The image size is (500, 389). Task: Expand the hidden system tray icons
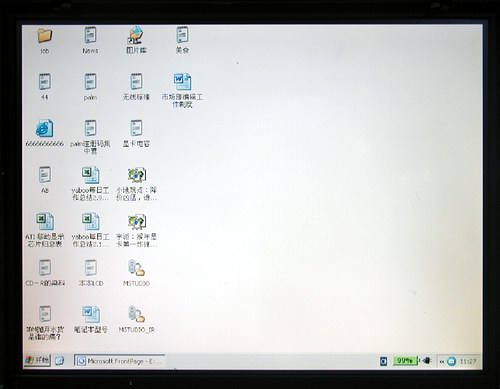coord(442,361)
